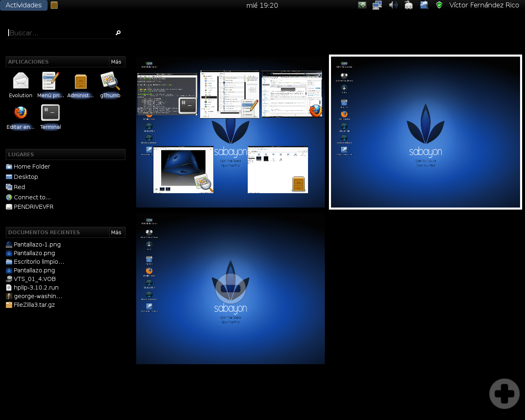Switch to the highlighted empty workspace

(425, 132)
